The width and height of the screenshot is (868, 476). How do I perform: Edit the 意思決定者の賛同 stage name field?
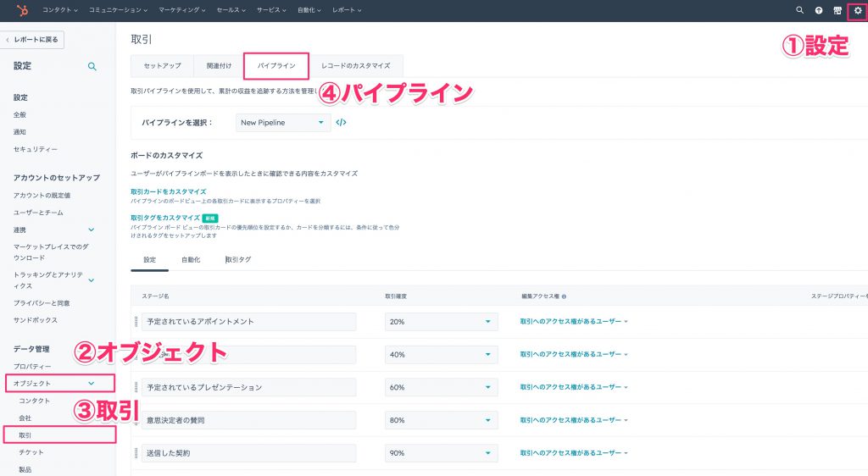pos(248,420)
